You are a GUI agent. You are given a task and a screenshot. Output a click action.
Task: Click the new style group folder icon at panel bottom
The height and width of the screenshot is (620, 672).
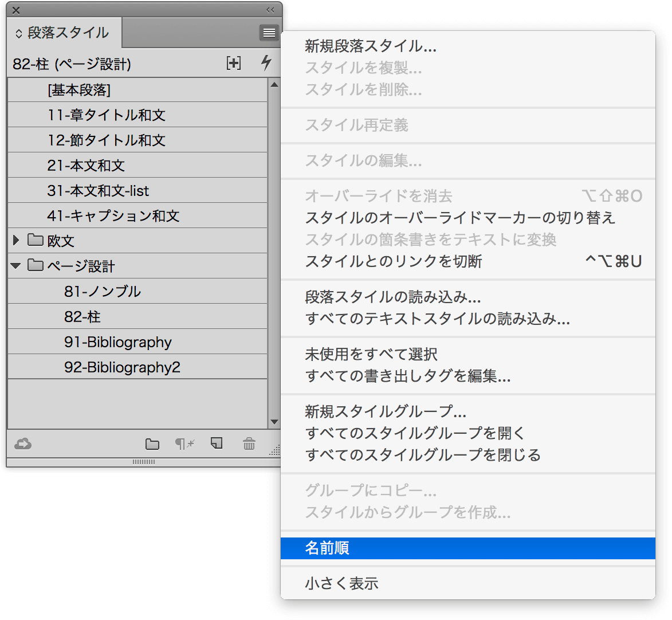click(x=152, y=444)
